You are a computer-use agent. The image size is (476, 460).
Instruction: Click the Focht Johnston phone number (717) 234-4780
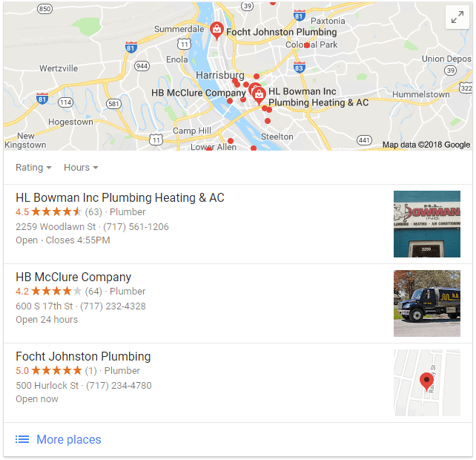pos(119,385)
